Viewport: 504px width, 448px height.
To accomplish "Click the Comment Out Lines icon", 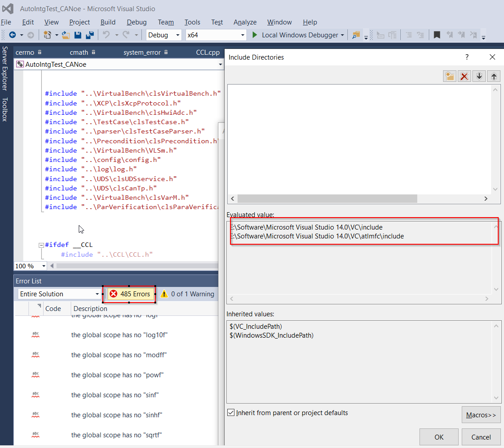I will [409, 35].
